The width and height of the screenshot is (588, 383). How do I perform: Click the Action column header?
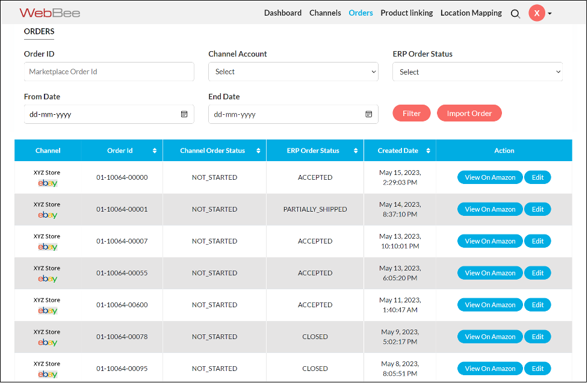pos(504,151)
